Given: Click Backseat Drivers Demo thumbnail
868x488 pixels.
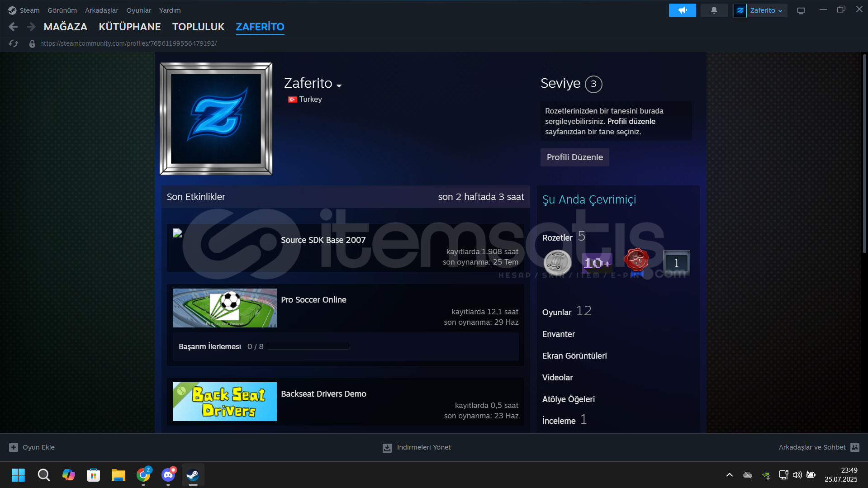Looking at the screenshot, I should (x=224, y=402).
